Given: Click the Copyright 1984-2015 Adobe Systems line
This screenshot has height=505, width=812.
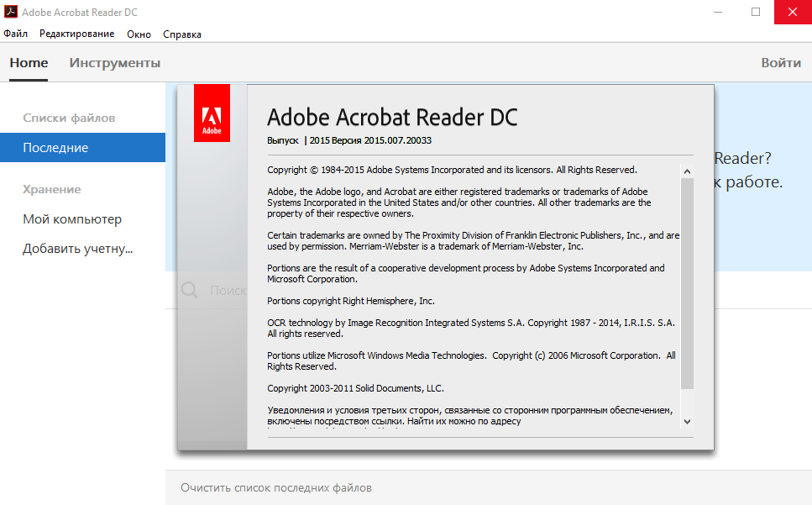Looking at the screenshot, I should [452, 170].
